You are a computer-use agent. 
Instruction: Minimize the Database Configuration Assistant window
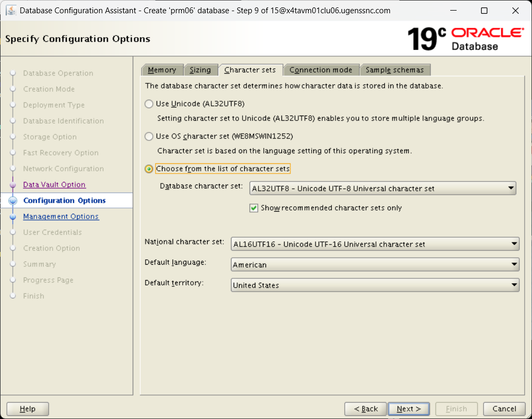coord(453,11)
